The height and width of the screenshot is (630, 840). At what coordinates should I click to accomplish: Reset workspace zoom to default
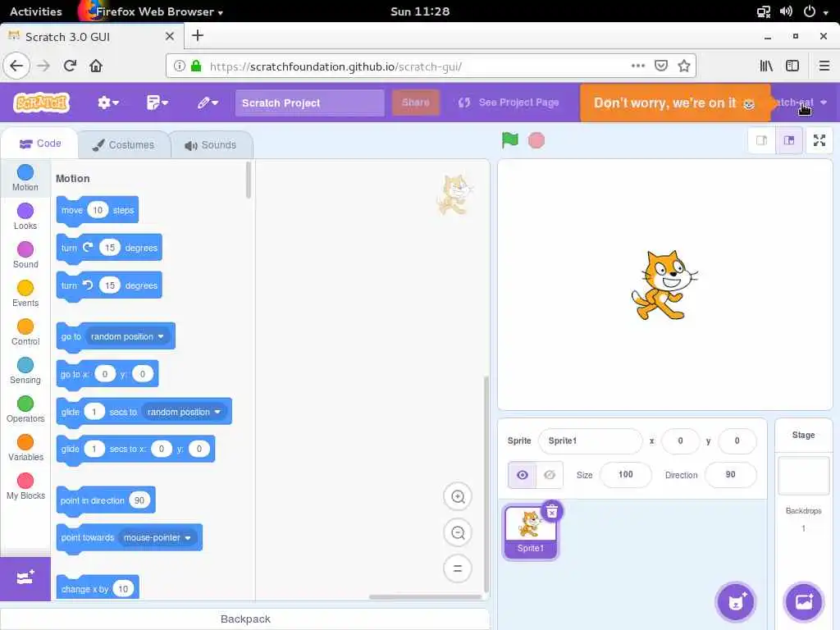coord(458,568)
